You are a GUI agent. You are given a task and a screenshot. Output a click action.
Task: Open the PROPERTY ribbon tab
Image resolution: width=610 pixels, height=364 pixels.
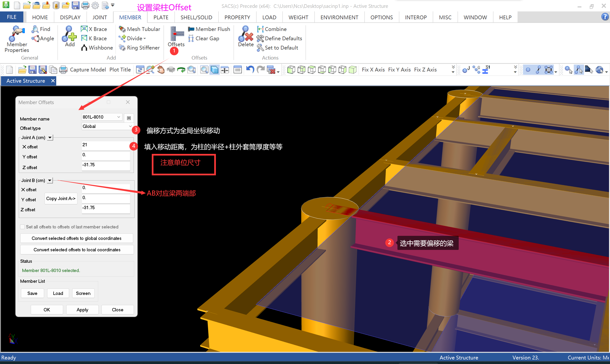tap(237, 17)
